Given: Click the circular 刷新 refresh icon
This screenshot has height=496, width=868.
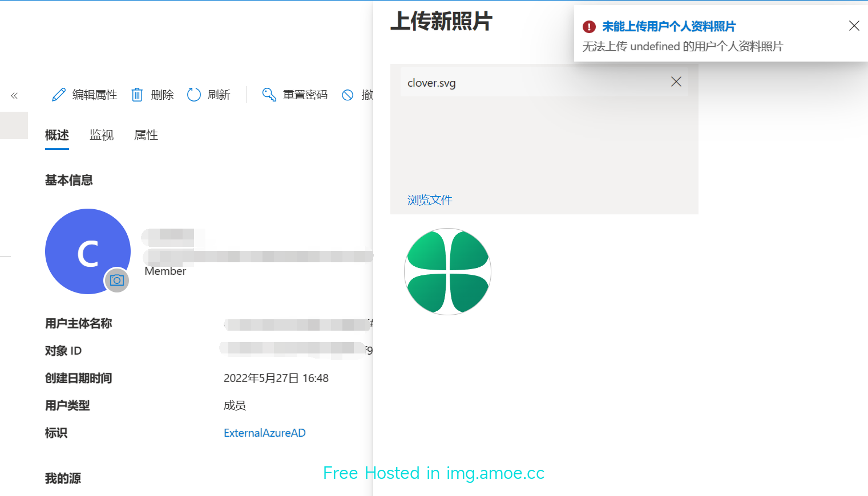Looking at the screenshot, I should [194, 95].
